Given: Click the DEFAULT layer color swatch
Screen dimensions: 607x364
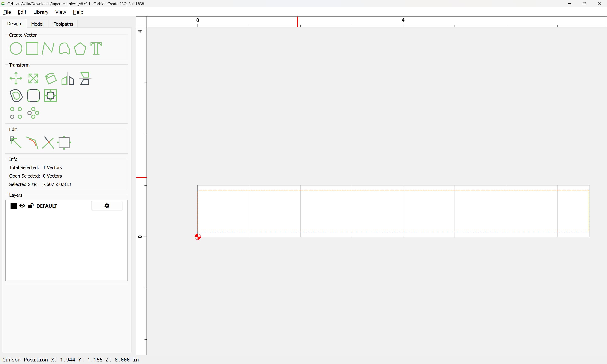Looking at the screenshot, I should click(x=14, y=206).
